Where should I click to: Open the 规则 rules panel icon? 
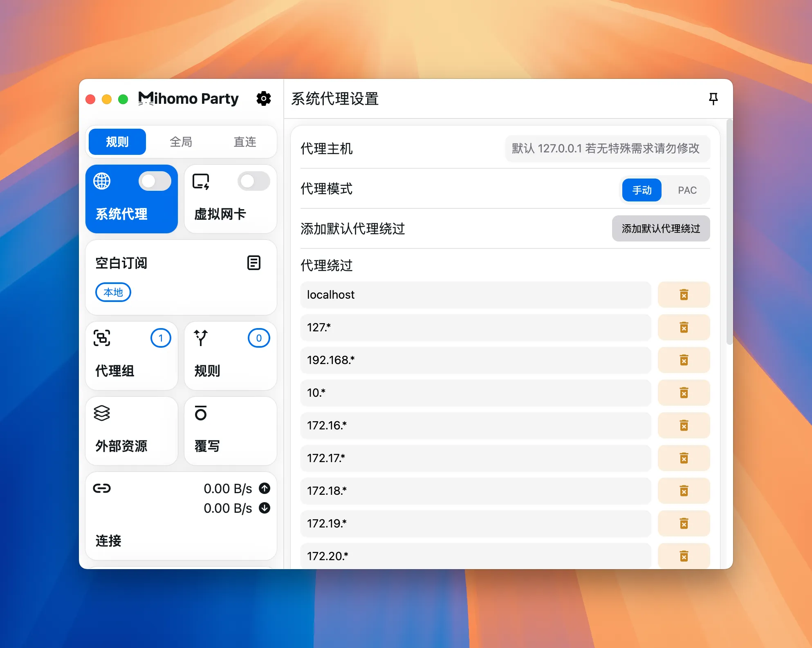pos(201,338)
